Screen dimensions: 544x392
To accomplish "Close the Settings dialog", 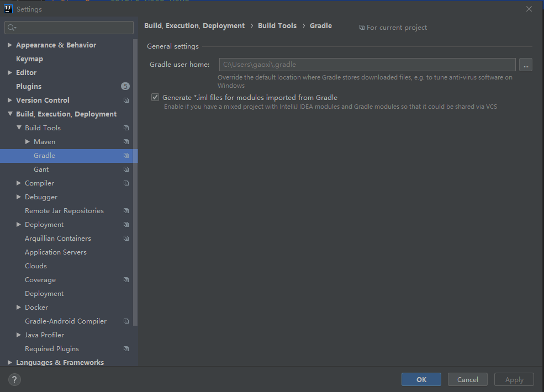I will coord(529,9).
